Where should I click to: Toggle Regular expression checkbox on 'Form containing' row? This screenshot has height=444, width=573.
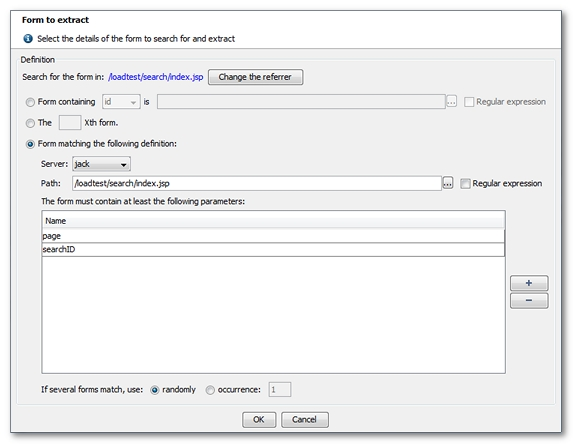(x=469, y=102)
